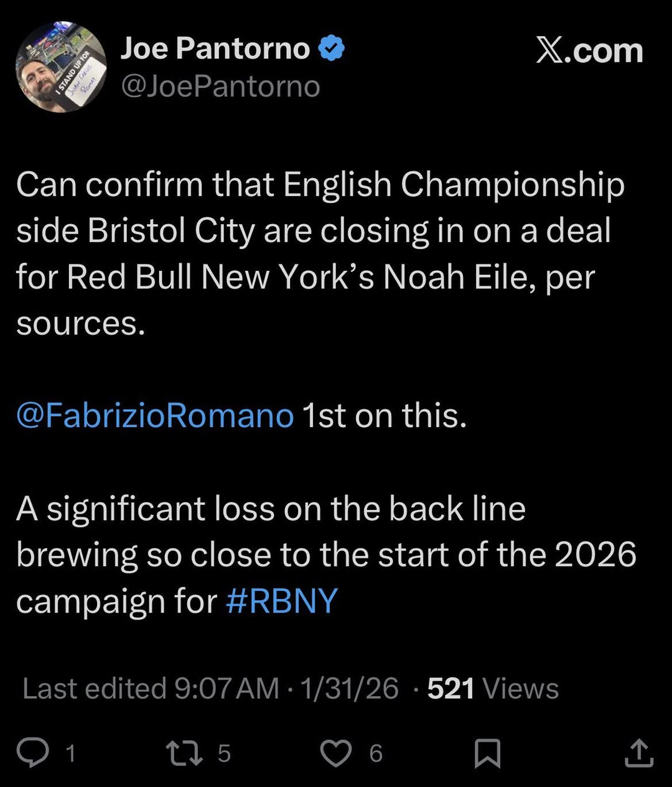Image resolution: width=672 pixels, height=787 pixels.
Task: Open Joe Pantorno's profile picture
Action: [60, 67]
